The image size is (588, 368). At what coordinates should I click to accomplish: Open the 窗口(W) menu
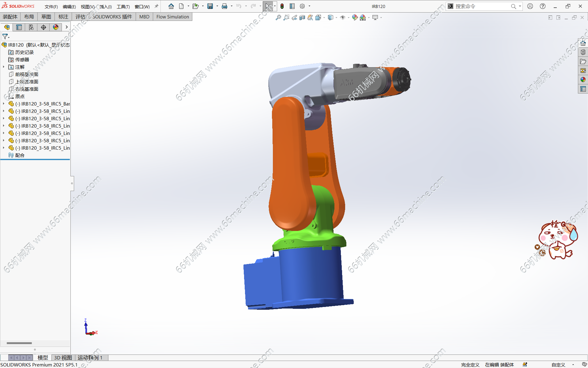coord(142,6)
